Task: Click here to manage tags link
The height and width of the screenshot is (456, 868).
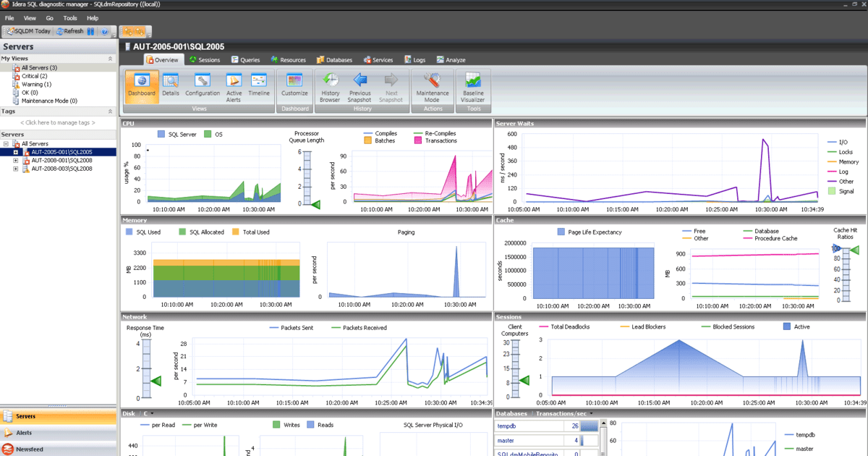Action: 58,123
